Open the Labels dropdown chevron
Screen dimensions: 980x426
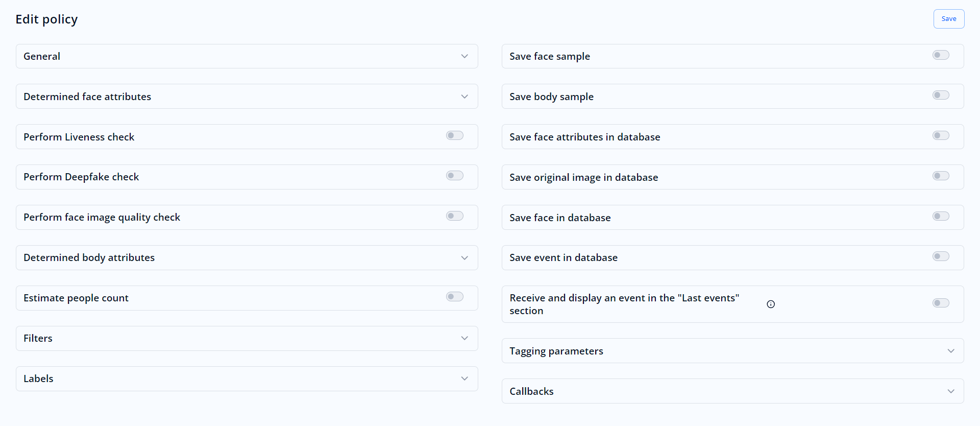(x=464, y=378)
